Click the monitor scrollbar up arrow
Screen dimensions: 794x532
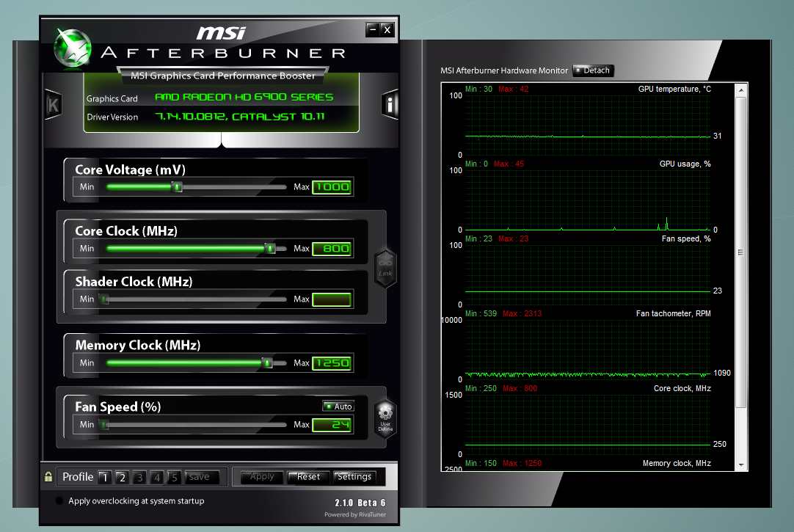pos(741,90)
